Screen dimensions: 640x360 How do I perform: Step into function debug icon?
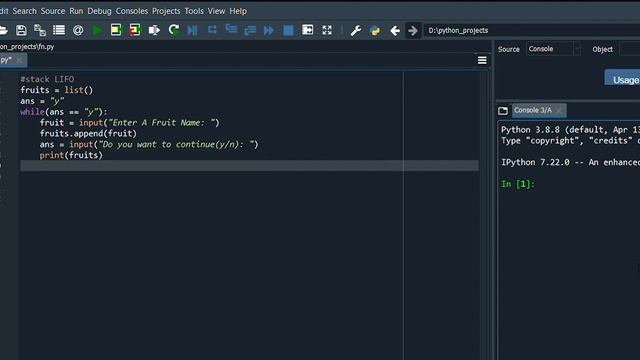(231, 29)
